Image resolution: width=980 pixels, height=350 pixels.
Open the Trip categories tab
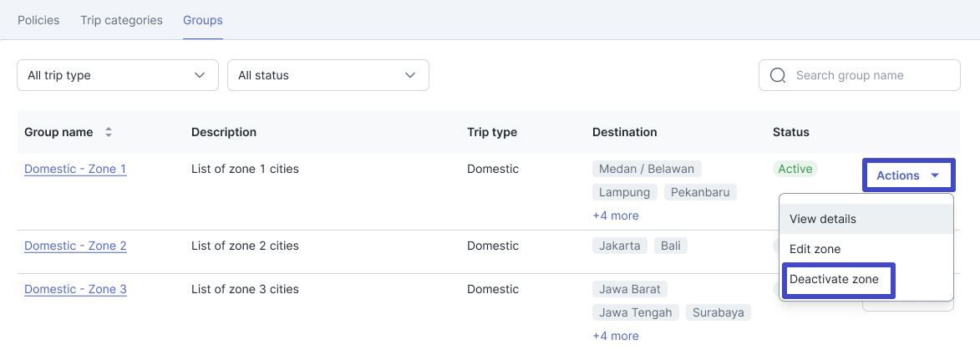121,20
